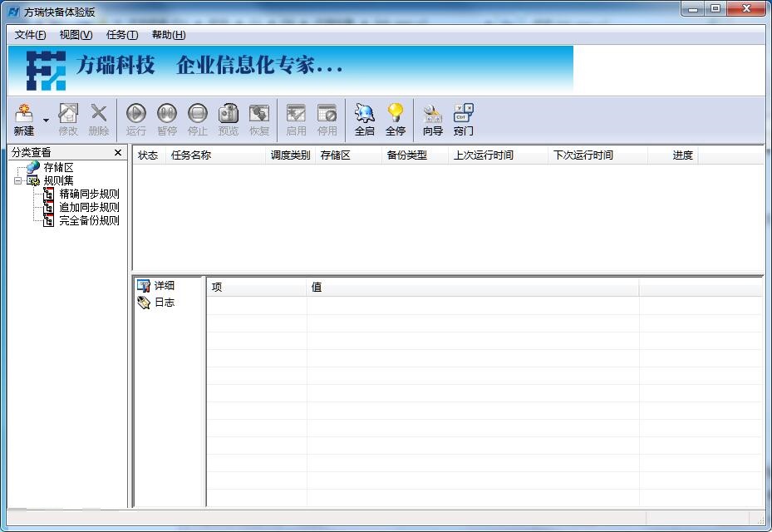Open the 文件(F) menu
The width and height of the screenshot is (772, 532).
[x=30, y=34]
